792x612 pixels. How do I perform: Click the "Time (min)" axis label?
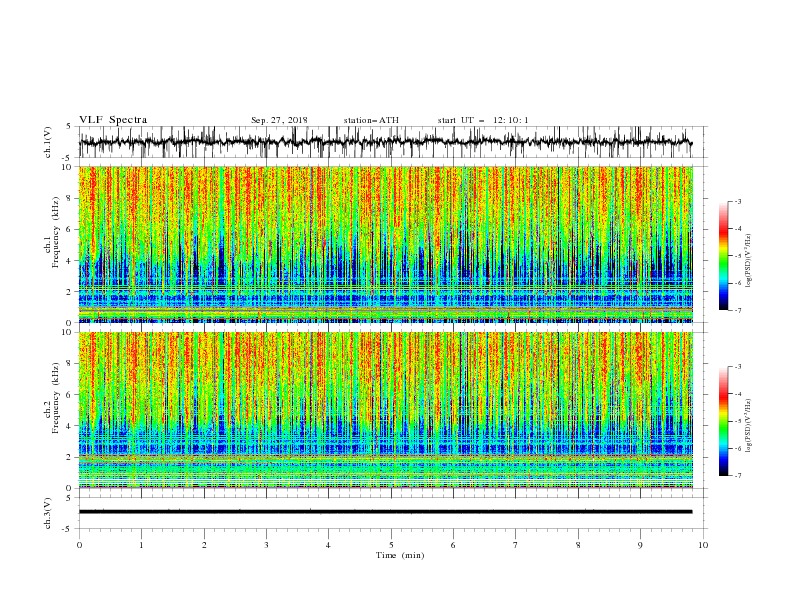coord(400,555)
